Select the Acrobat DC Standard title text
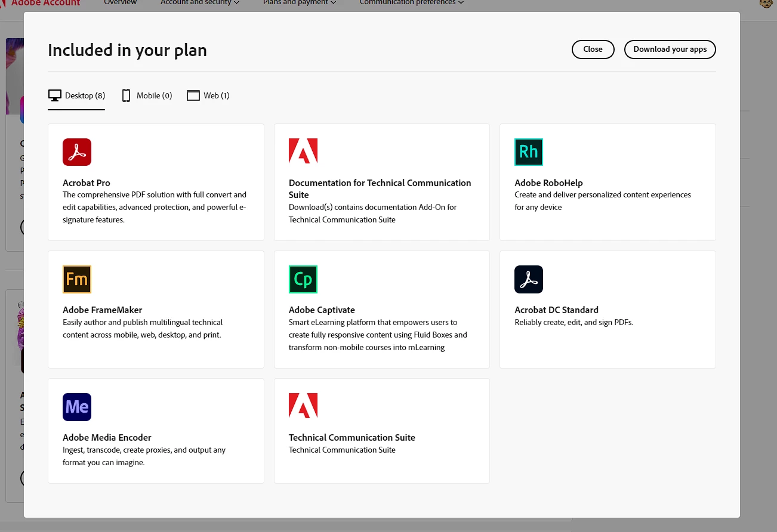777x532 pixels. tap(556, 310)
